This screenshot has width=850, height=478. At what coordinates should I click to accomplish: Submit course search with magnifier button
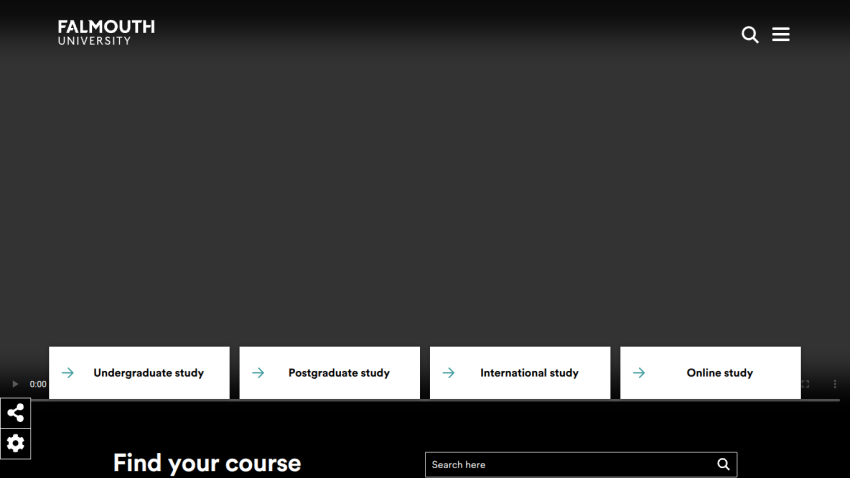click(x=724, y=464)
